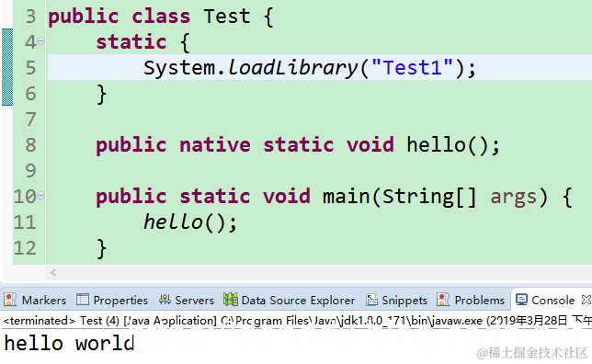Click line number 12 in the gutter
The height and width of the screenshot is (364, 592).
tap(25, 248)
